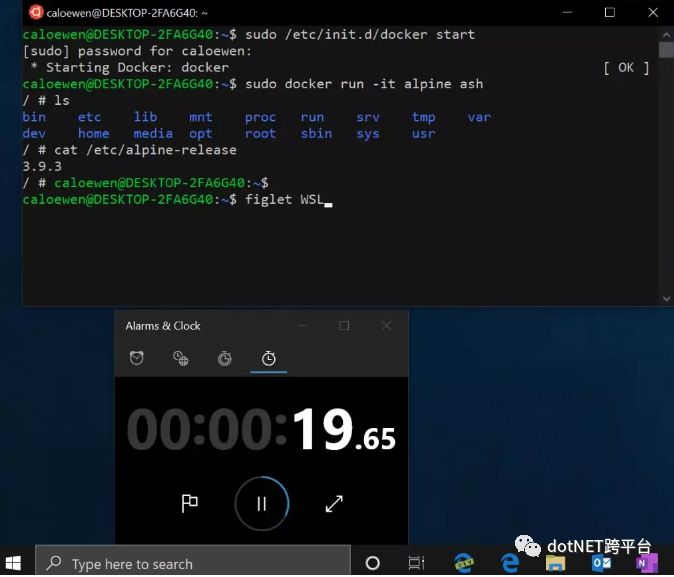
Task: Click the '3.9.3' version output
Action: 42,166
